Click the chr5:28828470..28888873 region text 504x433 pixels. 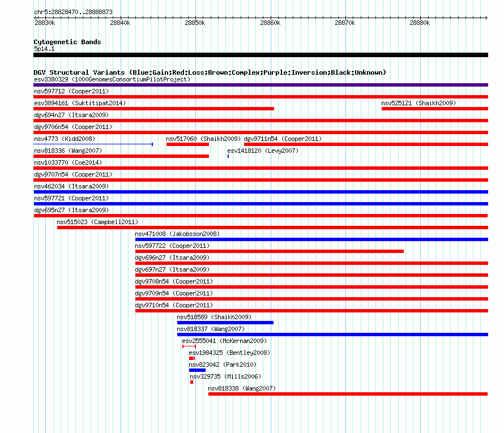73,12
